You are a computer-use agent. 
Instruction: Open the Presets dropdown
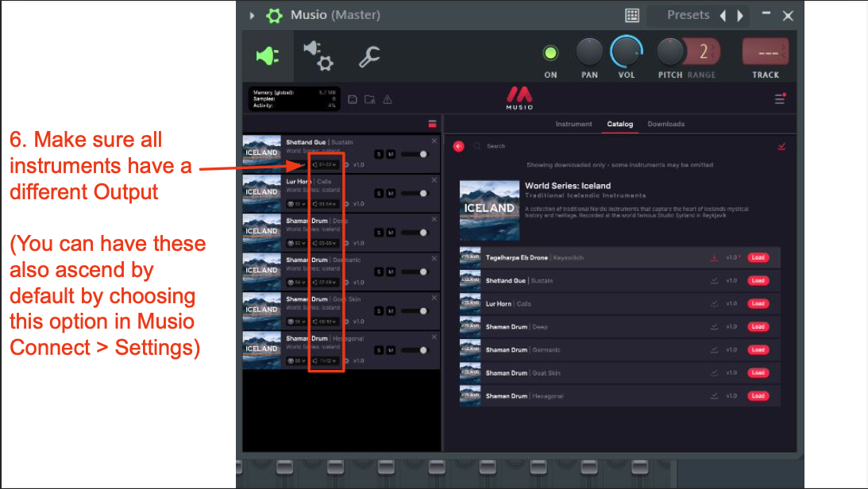pos(688,15)
